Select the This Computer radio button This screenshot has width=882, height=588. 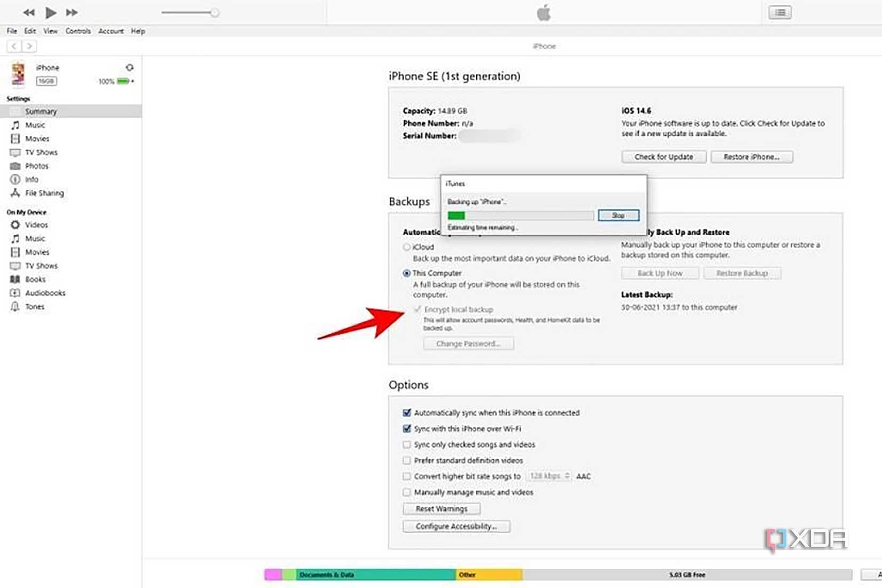[x=407, y=273]
